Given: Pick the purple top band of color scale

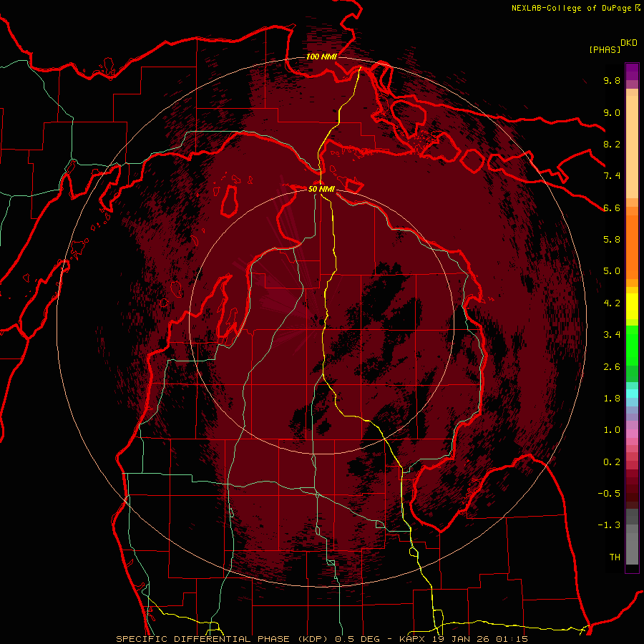Looking at the screenshot, I should (632, 72).
